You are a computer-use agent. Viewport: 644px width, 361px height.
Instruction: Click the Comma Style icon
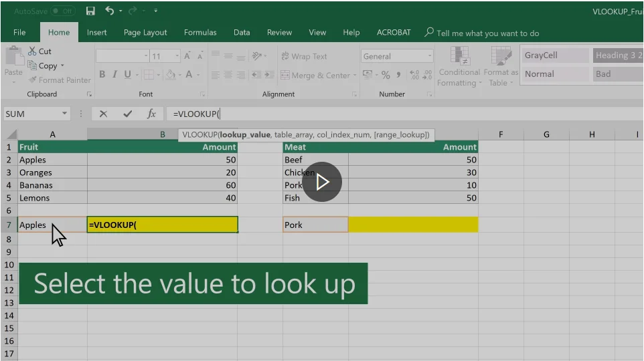[x=398, y=75]
